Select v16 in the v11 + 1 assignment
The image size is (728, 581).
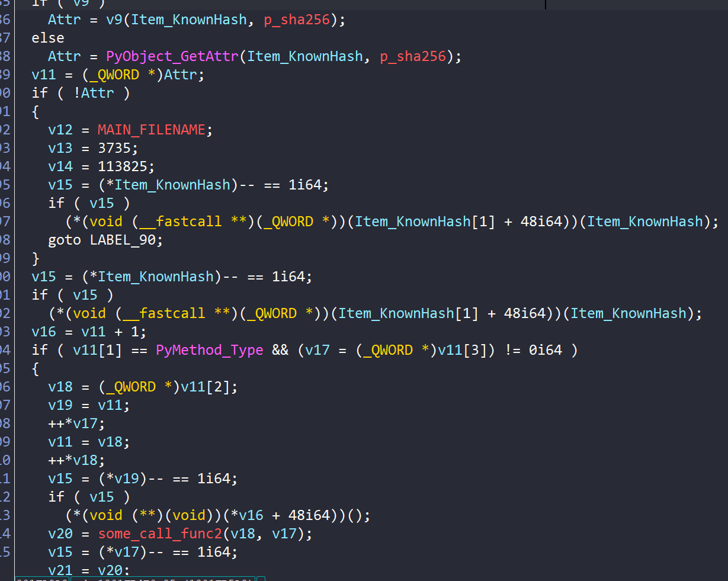tap(44, 332)
